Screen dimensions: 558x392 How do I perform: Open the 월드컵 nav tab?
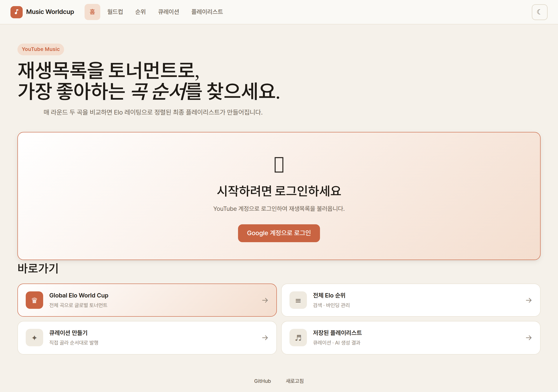(115, 12)
